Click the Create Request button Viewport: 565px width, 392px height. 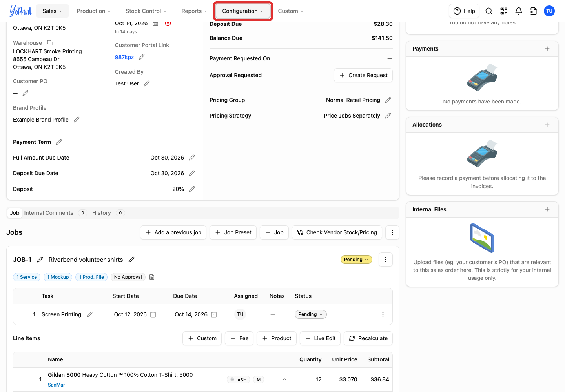363,75
